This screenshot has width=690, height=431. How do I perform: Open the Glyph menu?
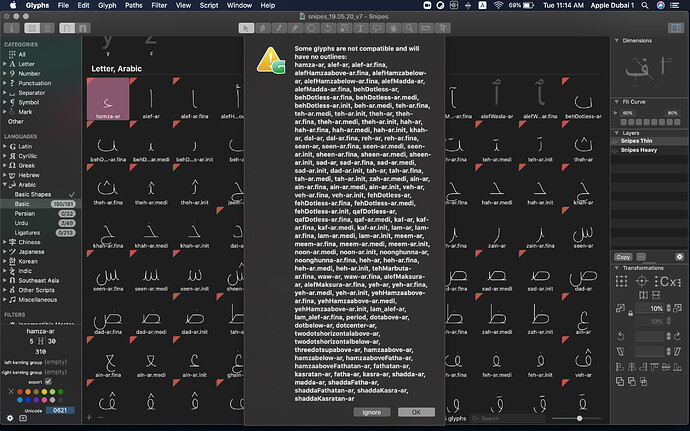[107, 5]
